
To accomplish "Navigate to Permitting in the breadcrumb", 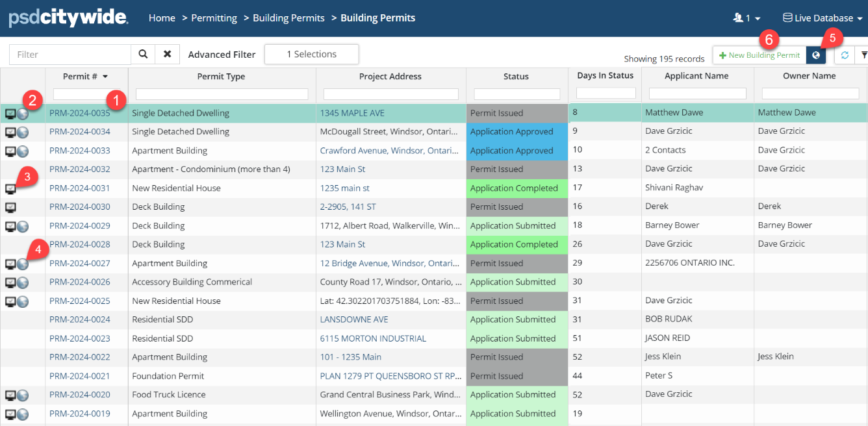I will 214,18.
